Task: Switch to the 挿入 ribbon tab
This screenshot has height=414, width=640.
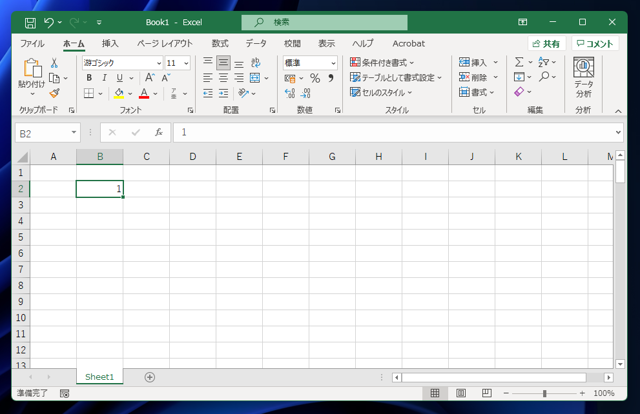Action: pyautogui.click(x=110, y=43)
